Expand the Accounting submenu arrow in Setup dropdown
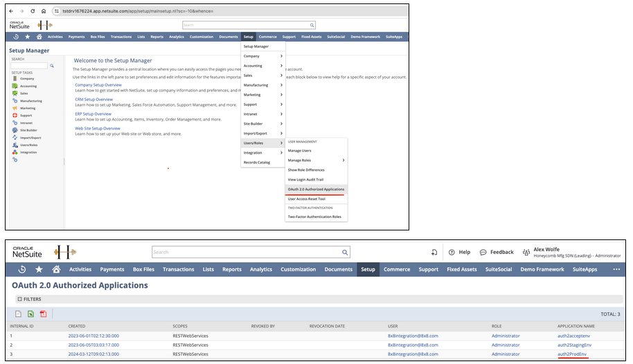This screenshot has width=633, height=364. tap(281, 66)
